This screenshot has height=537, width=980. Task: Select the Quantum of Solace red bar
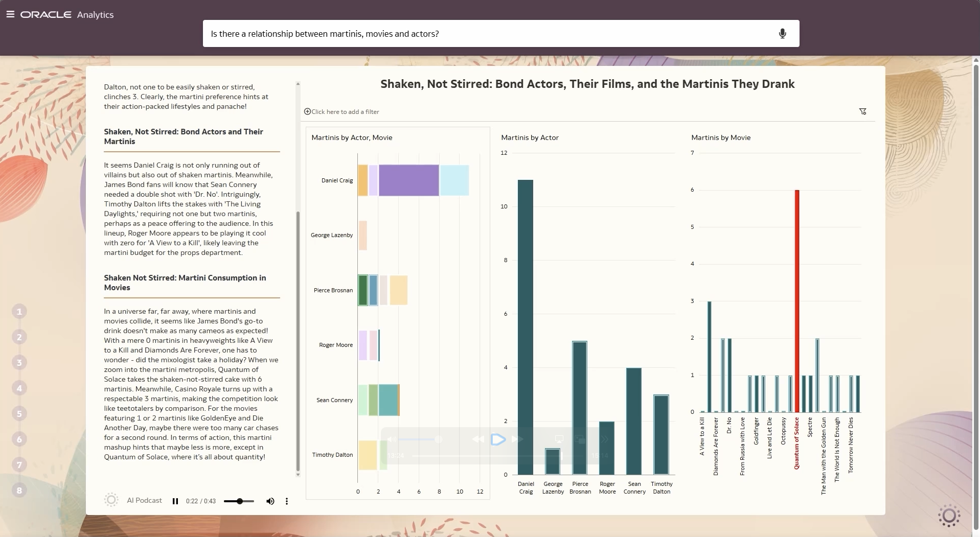tap(796, 301)
